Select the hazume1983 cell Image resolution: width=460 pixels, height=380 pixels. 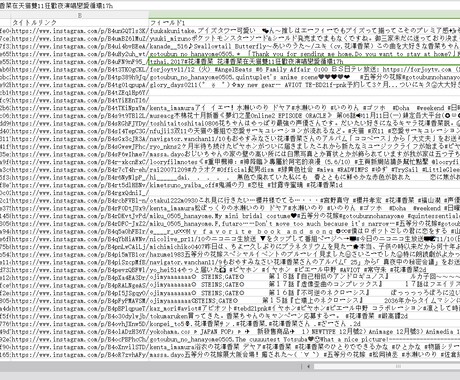[304, 254]
